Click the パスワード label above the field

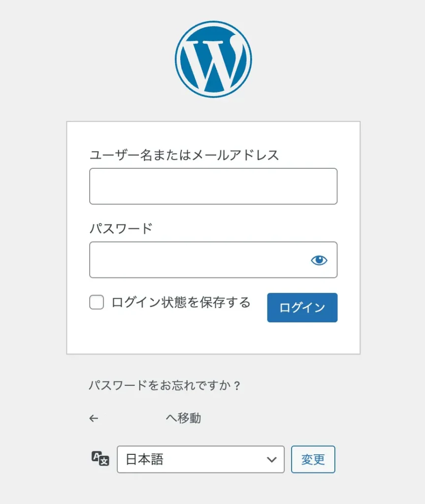pyautogui.click(x=121, y=228)
